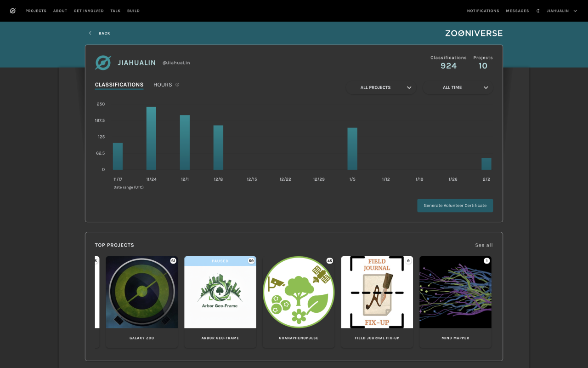Click the @JiahuaLin handle text
The width and height of the screenshot is (588, 368).
176,63
